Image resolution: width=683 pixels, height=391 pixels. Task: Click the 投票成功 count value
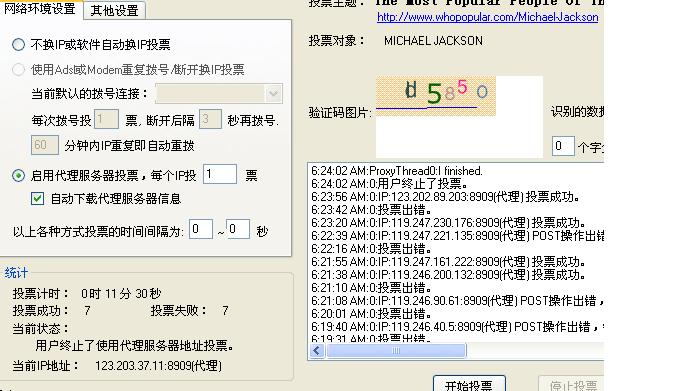click(88, 311)
